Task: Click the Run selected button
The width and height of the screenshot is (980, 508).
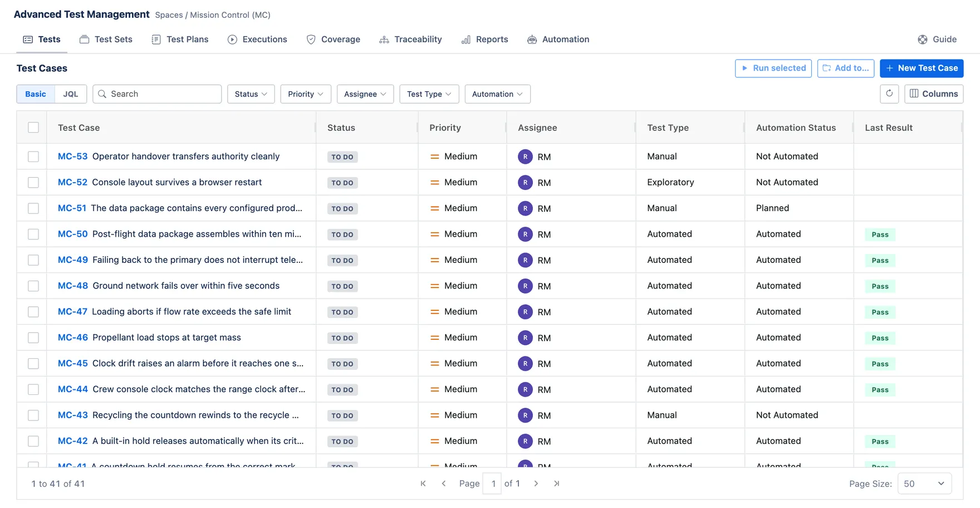Action: pos(773,69)
